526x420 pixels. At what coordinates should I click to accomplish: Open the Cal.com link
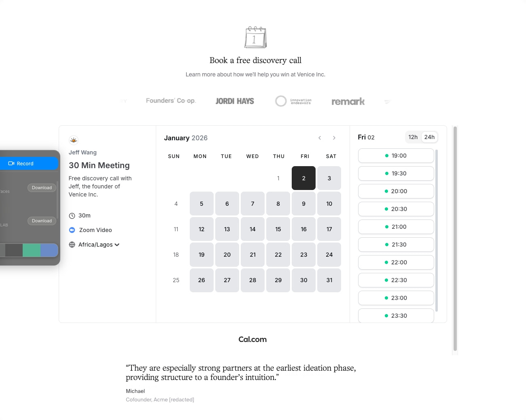[x=252, y=340]
